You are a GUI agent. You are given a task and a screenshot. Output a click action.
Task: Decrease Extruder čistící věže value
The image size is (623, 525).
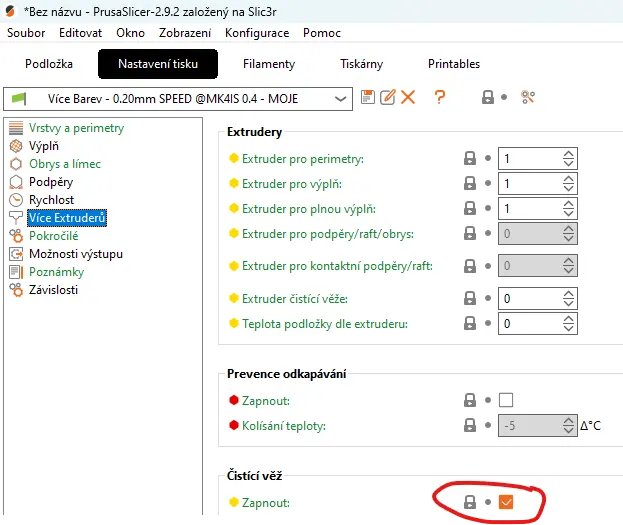point(568,303)
